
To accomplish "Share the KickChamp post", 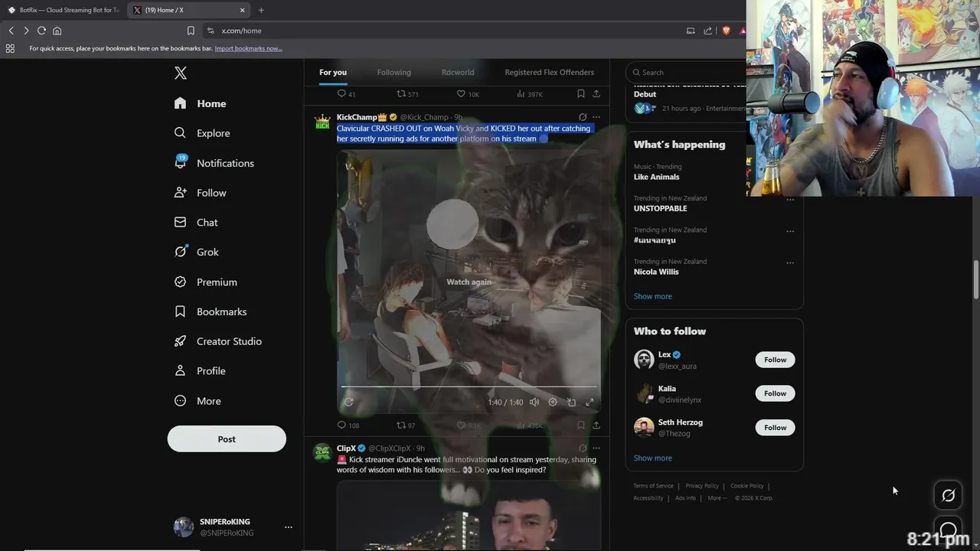I will [596, 425].
